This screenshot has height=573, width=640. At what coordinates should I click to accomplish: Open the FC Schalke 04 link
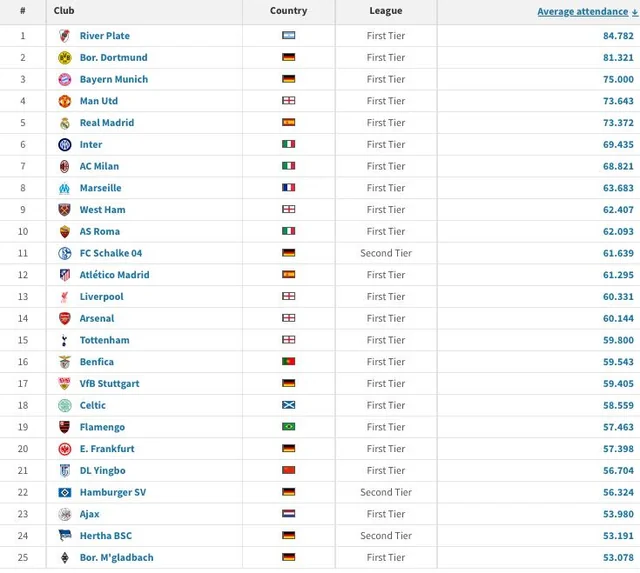tap(111, 254)
